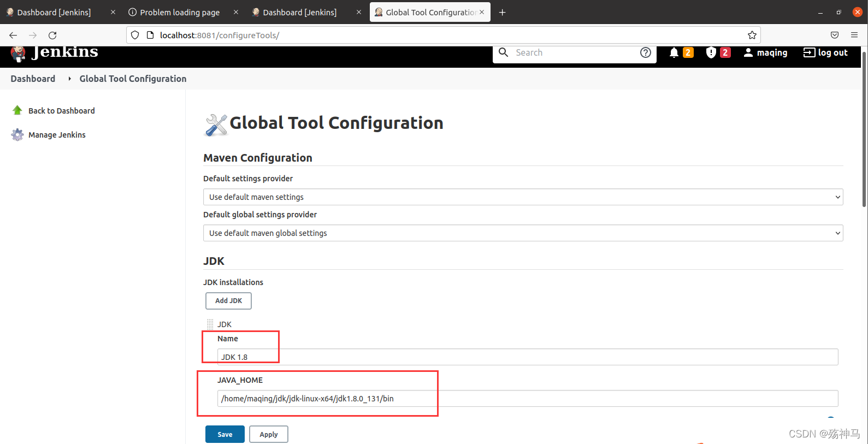868x444 pixels.
Task: Expand breadcrumb arrow after Dashboard
Action: pyautogui.click(x=69, y=79)
